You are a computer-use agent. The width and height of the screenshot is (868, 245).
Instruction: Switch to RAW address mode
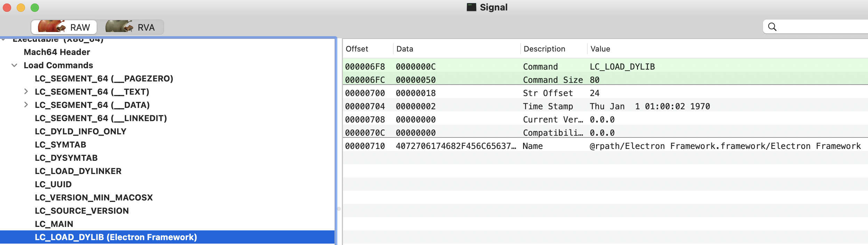coord(64,27)
